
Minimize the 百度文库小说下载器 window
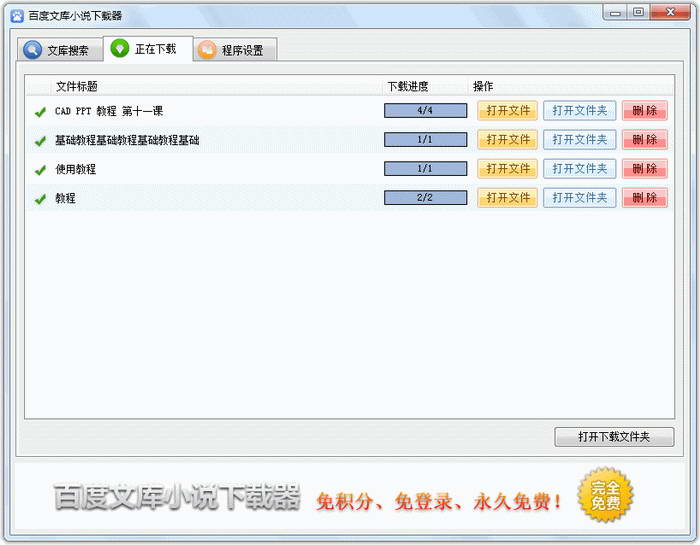615,12
